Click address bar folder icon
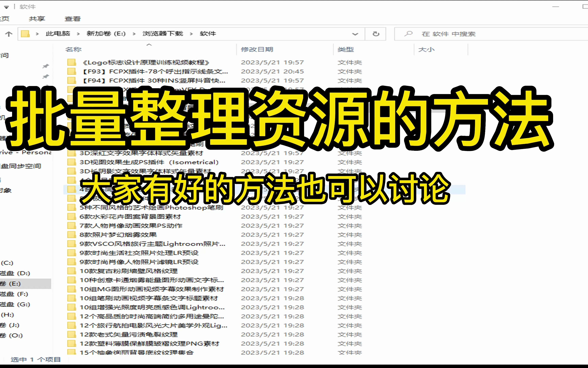The image size is (588, 368). pyautogui.click(x=25, y=34)
